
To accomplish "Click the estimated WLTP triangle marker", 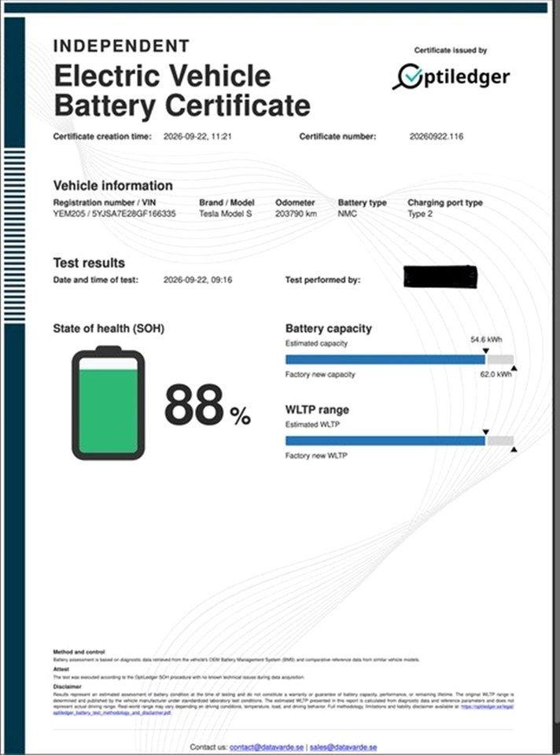I will tap(485, 433).
